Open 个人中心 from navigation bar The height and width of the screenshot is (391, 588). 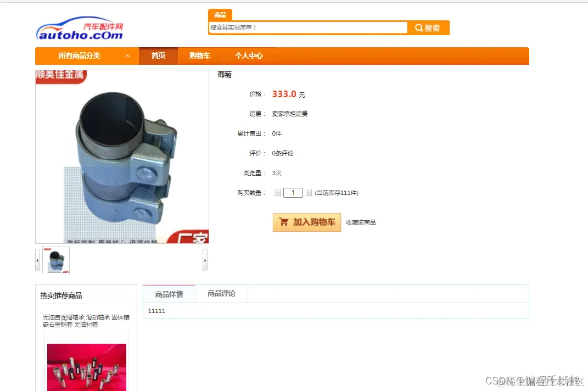[x=249, y=56]
